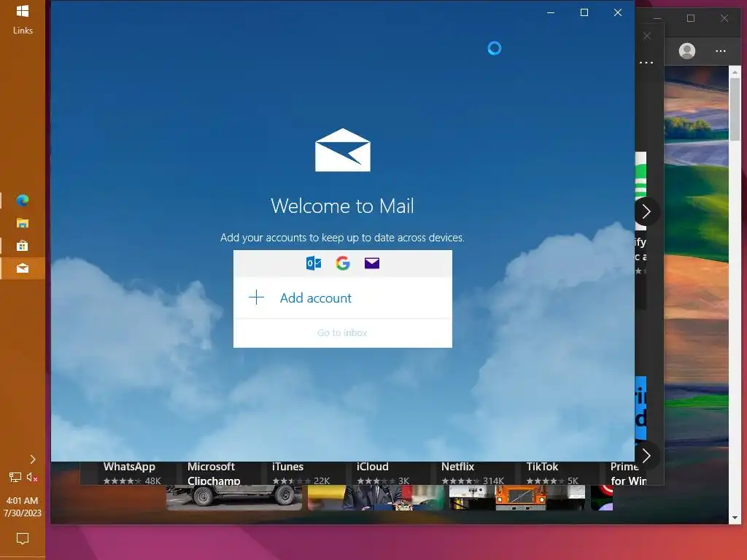Minimize the Mail window

pyautogui.click(x=551, y=12)
